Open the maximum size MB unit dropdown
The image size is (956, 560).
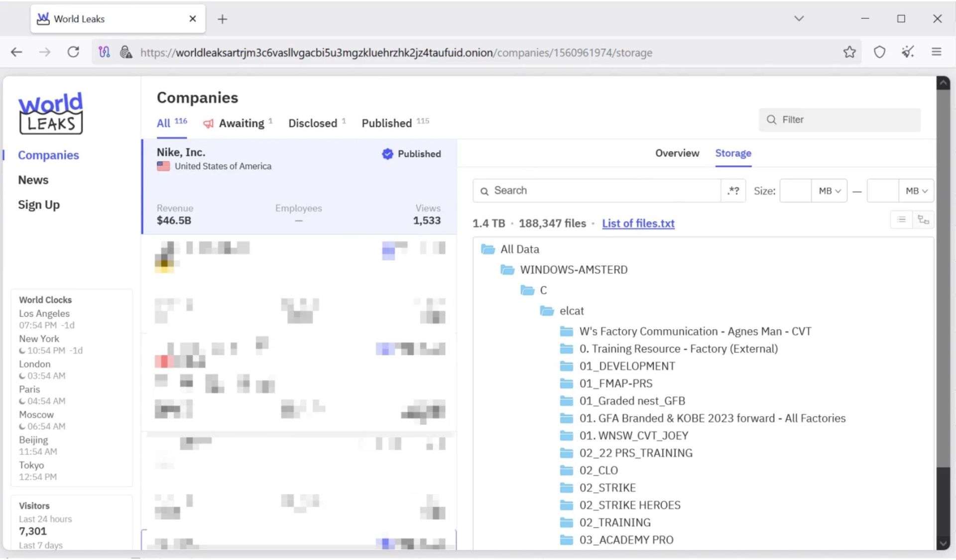(x=916, y=191)
